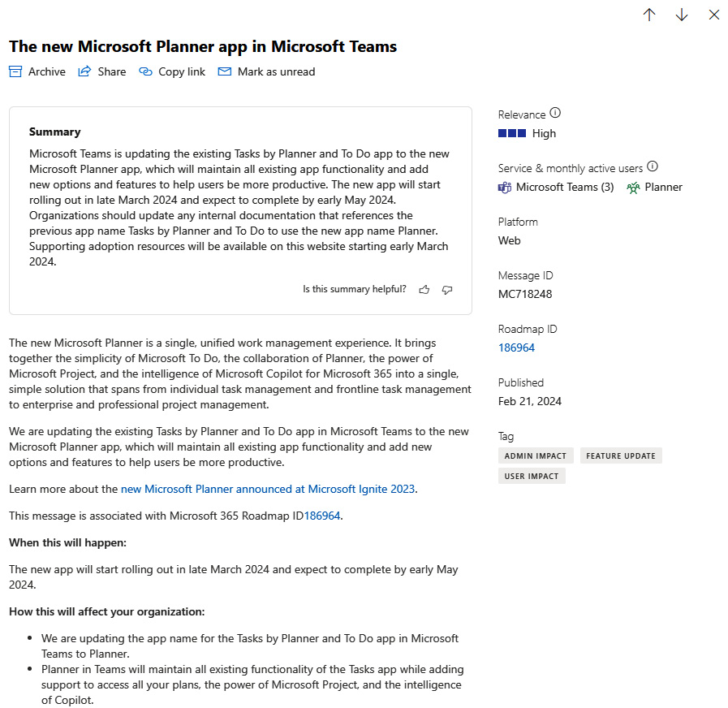Mark the message as unread
728x708 pixels.
click(266, 71)
